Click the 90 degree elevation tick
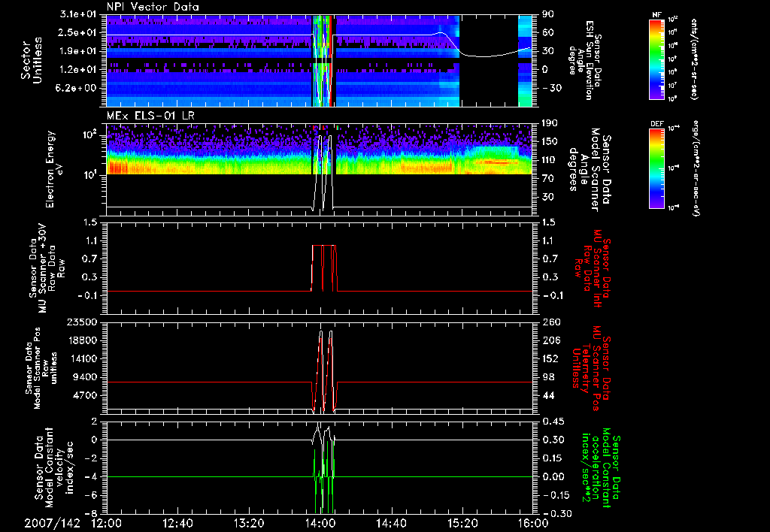 [x=547, y=14]
